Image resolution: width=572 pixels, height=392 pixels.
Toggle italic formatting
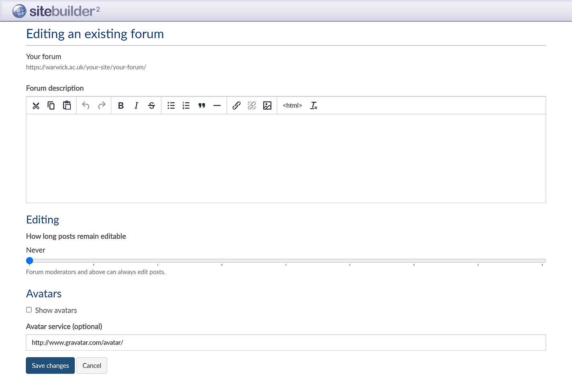pos(136,106)
